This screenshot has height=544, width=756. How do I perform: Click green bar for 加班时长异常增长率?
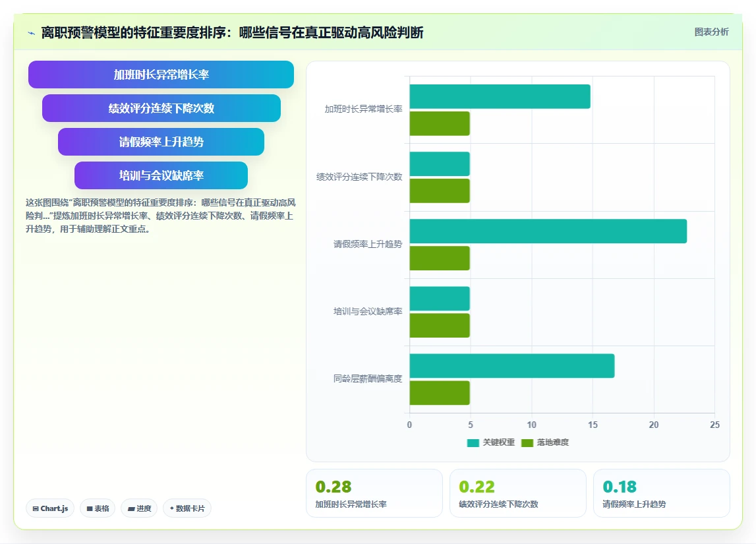[x=440, y=123]
